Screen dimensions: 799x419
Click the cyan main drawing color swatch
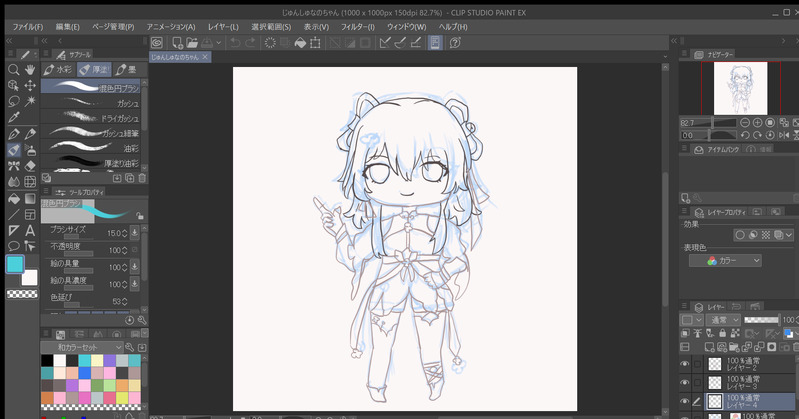point(15,265)
